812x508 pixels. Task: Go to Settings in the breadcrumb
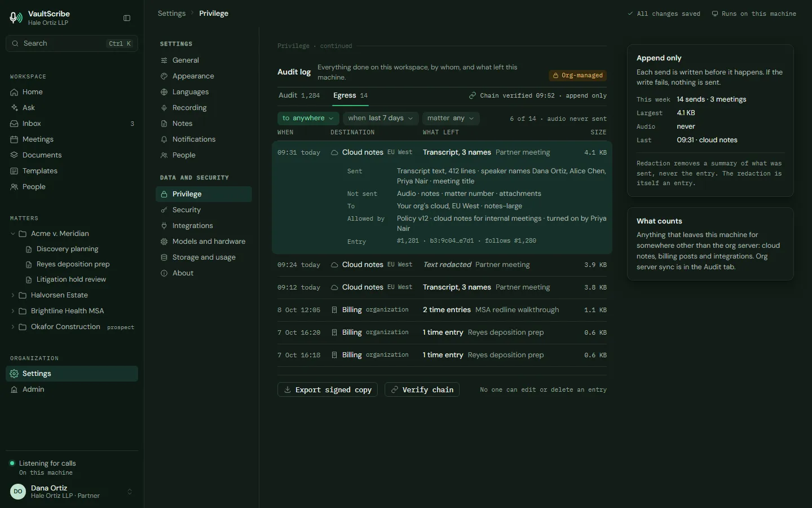point(171,13)
